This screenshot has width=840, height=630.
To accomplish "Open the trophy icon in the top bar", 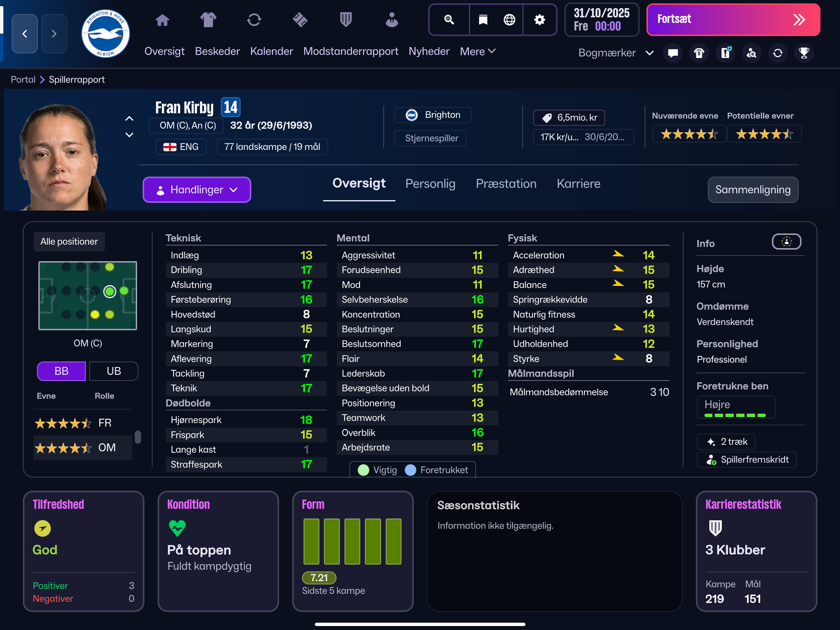I will point(804,53).
